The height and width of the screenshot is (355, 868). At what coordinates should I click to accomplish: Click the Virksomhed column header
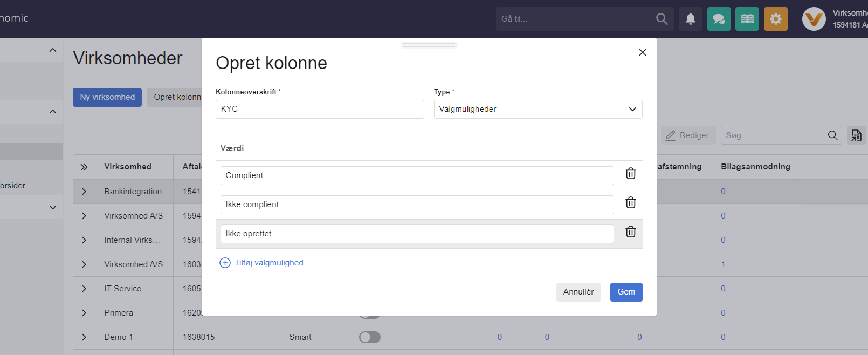point(128,167)
